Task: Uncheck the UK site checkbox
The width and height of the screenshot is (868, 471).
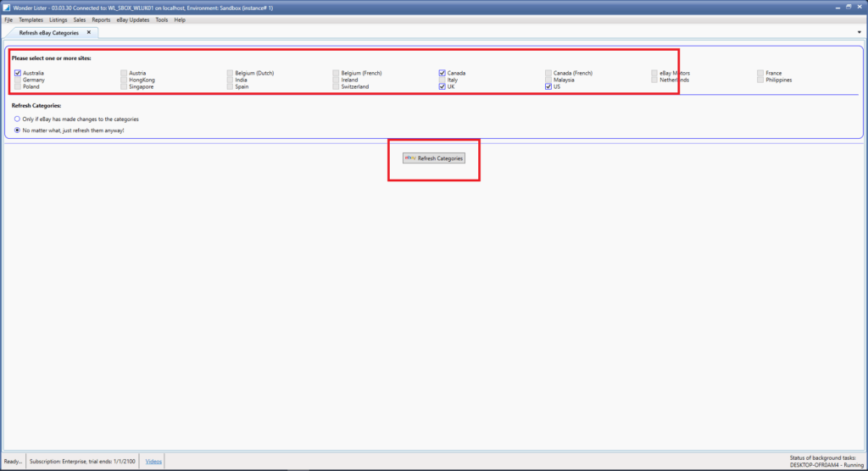Action: coord(442,86)
